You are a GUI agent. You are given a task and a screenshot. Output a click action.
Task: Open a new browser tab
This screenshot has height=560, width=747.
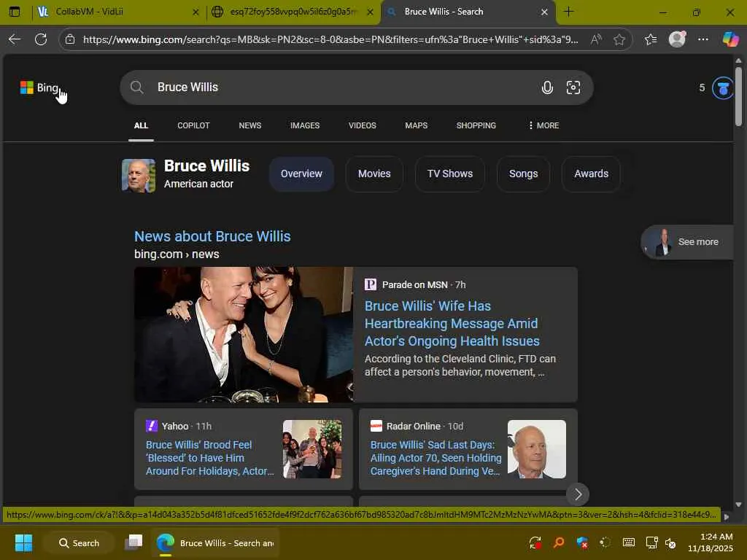click(x=568, y=12)
